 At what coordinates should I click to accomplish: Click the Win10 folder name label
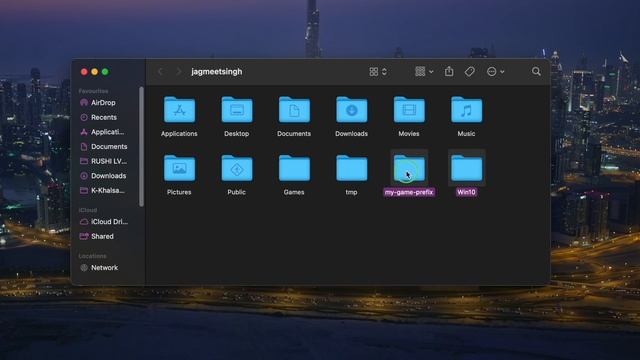(467, 192)
